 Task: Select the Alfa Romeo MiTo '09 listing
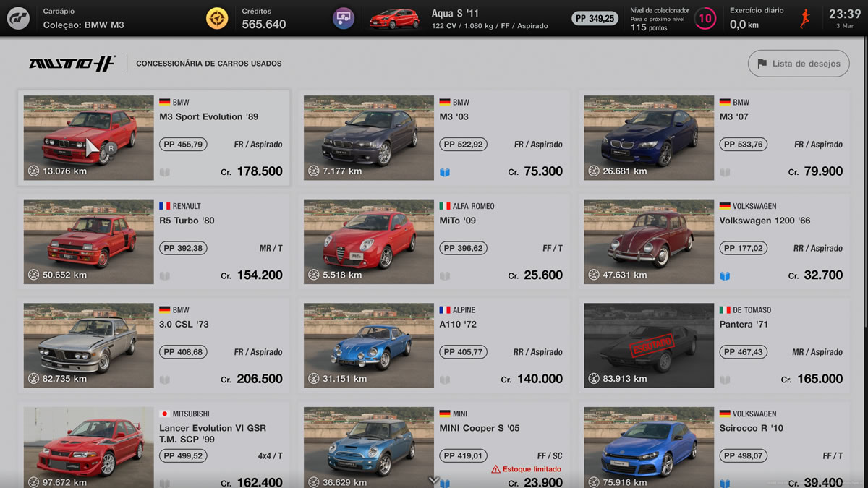[x=434, y=241]
